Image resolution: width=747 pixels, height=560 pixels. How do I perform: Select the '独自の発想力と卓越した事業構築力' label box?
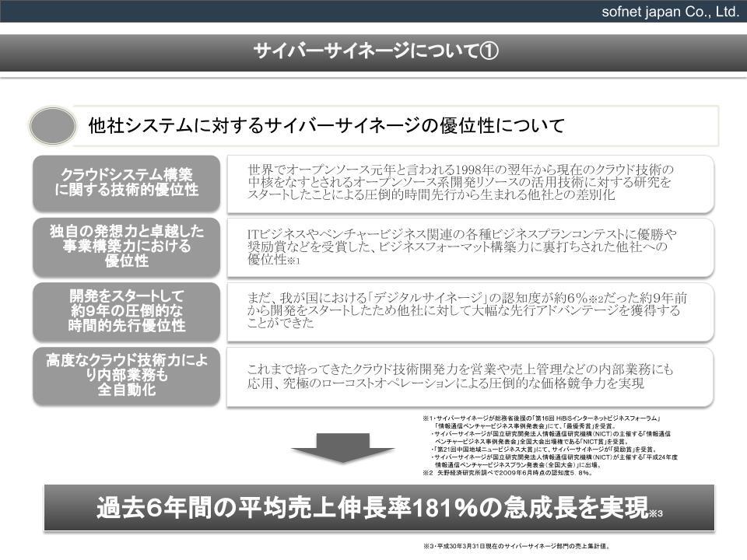coord(126,245)
